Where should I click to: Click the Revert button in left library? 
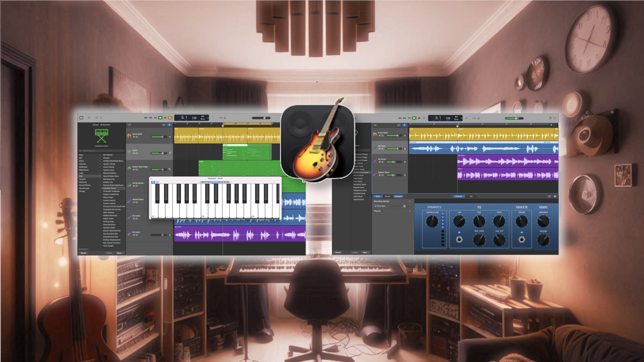[x=84, y=253]
